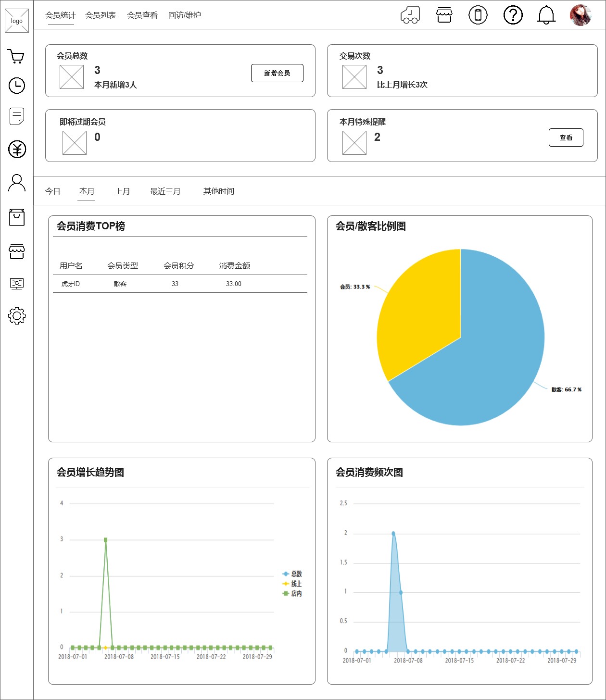Click the shopping bag sidebar icon
Image resolution: width=606 pixels, height=700 pixels.
pyautogui.click(x=17, y=217)
